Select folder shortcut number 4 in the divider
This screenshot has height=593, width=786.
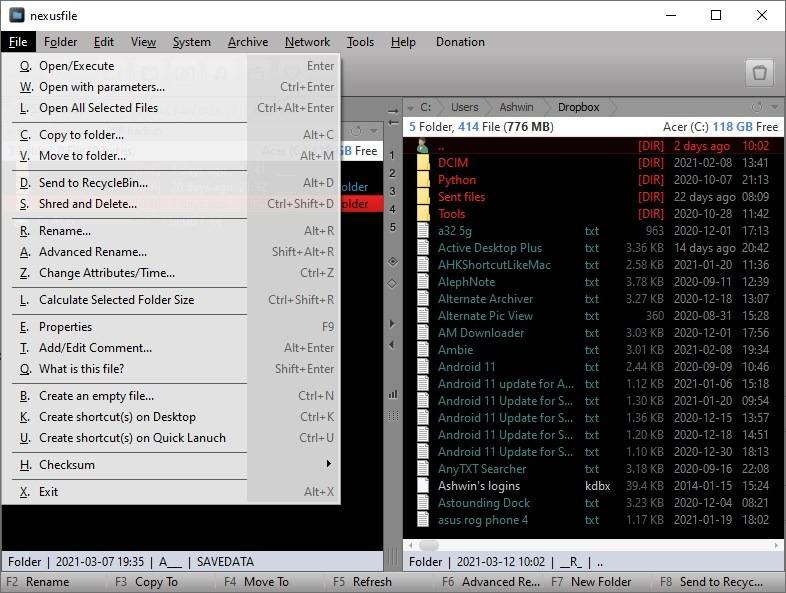(x=392, y=209)
